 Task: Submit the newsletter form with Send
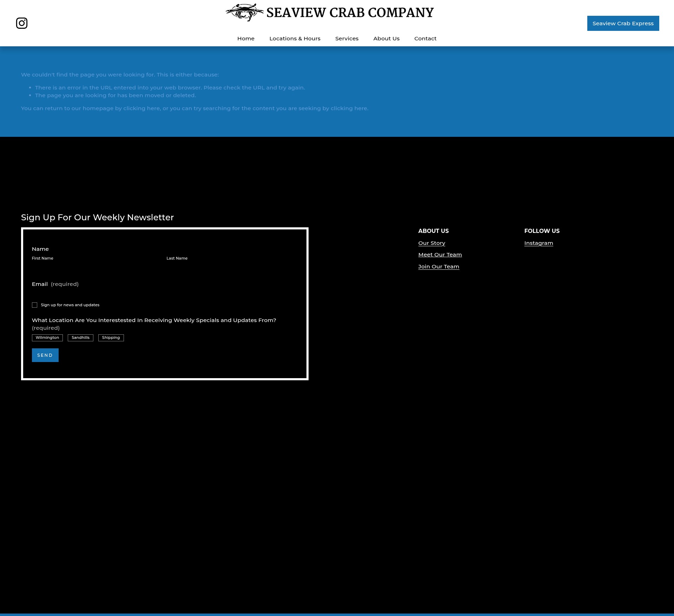click(45, 355)
